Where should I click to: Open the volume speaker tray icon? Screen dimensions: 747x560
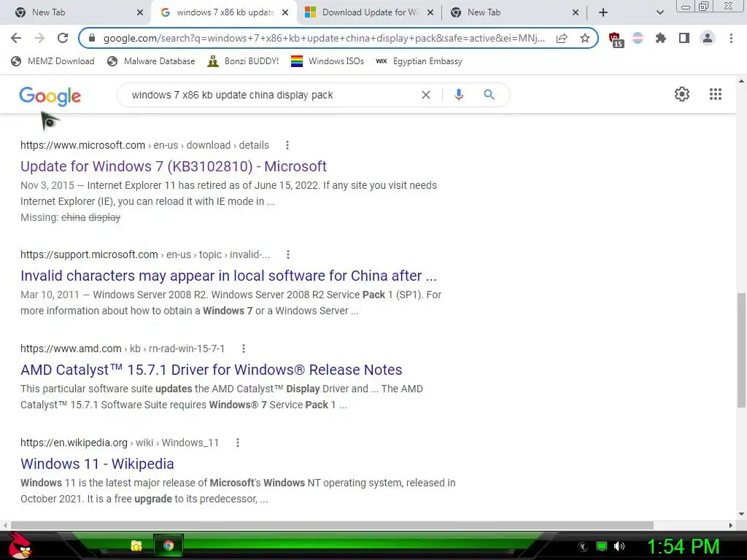coord(619,546)
